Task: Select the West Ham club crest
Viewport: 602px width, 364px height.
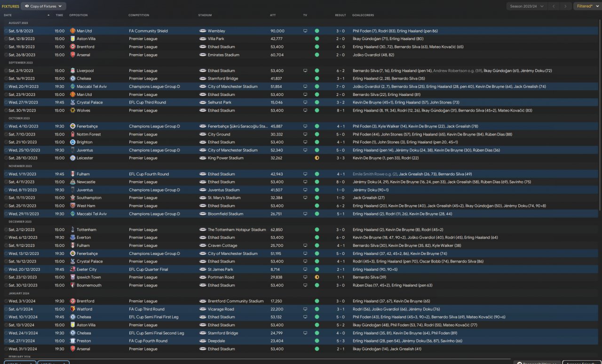Action: pyautogui.click(x=72, y=206)
